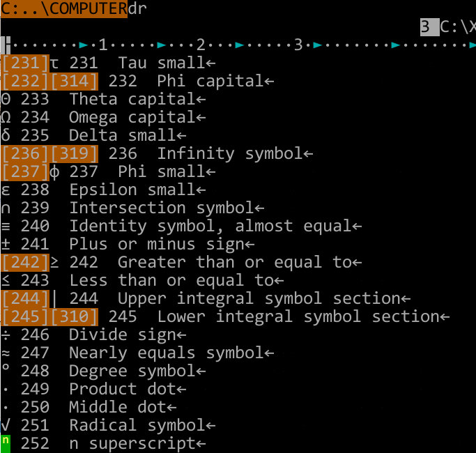Click the divide sign character
The width and height of the screenshot is (476, 453).
[6, 335]
